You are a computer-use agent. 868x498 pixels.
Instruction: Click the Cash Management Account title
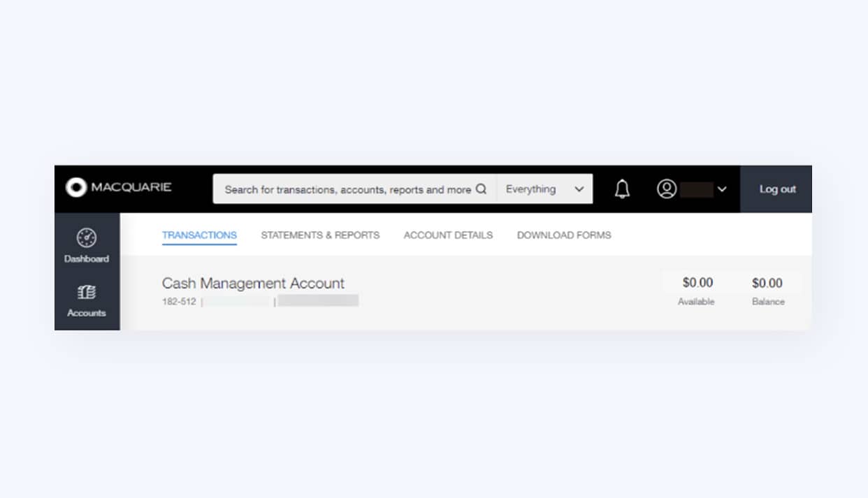pos(253,283)
